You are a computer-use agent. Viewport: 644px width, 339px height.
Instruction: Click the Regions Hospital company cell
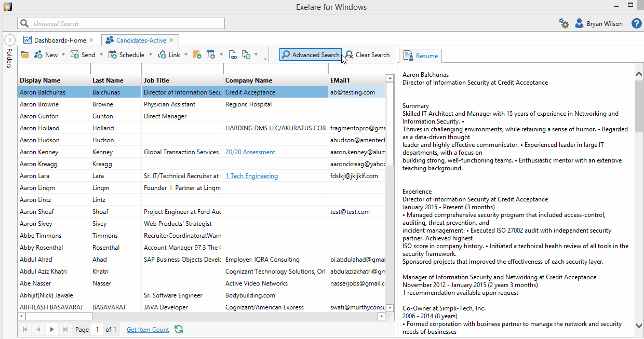coord(275,104)
